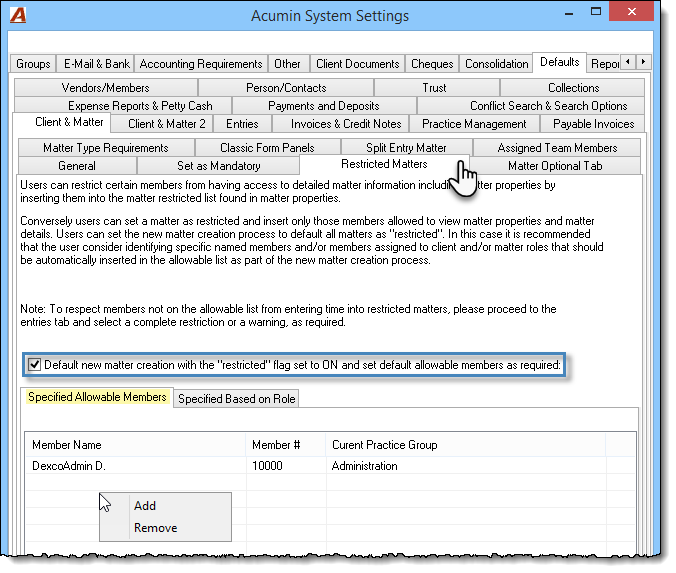
Task: Open Accounting Requirements tab
Action: coord(201,64)
